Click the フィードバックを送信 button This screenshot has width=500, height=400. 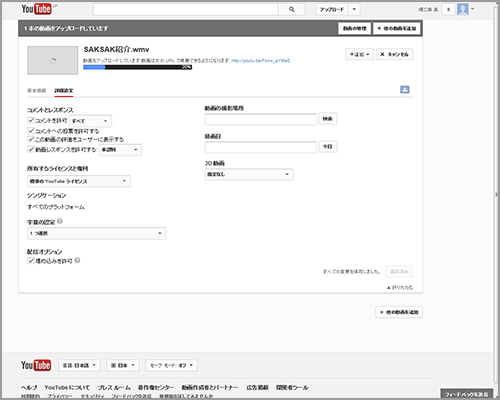click(x=466, y=394)
